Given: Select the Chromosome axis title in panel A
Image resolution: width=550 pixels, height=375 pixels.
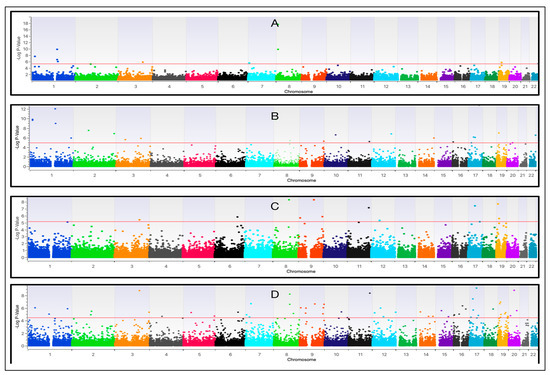Looking at the screenshot, I should click(299, 92).
